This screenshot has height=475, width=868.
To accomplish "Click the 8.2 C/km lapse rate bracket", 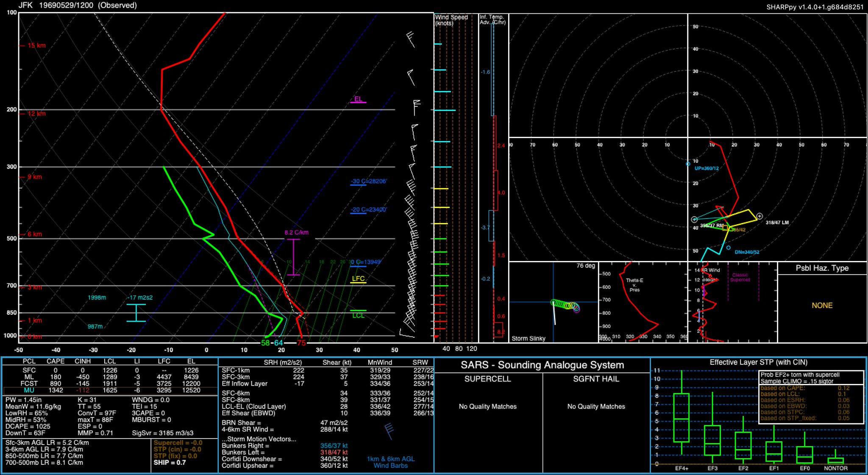I will 293,257.
